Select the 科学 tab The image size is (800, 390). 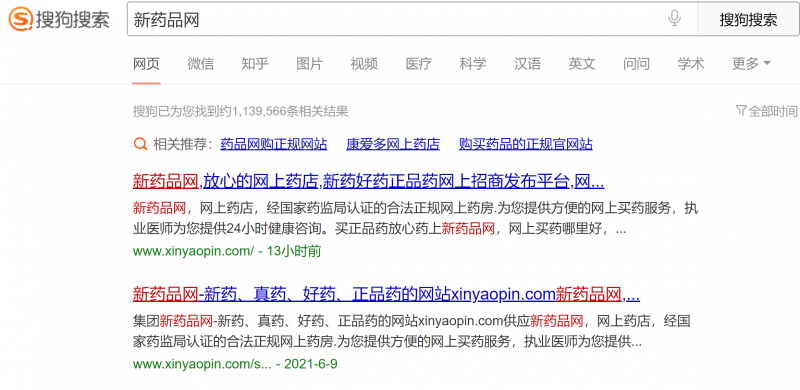[x=473, y=64]
